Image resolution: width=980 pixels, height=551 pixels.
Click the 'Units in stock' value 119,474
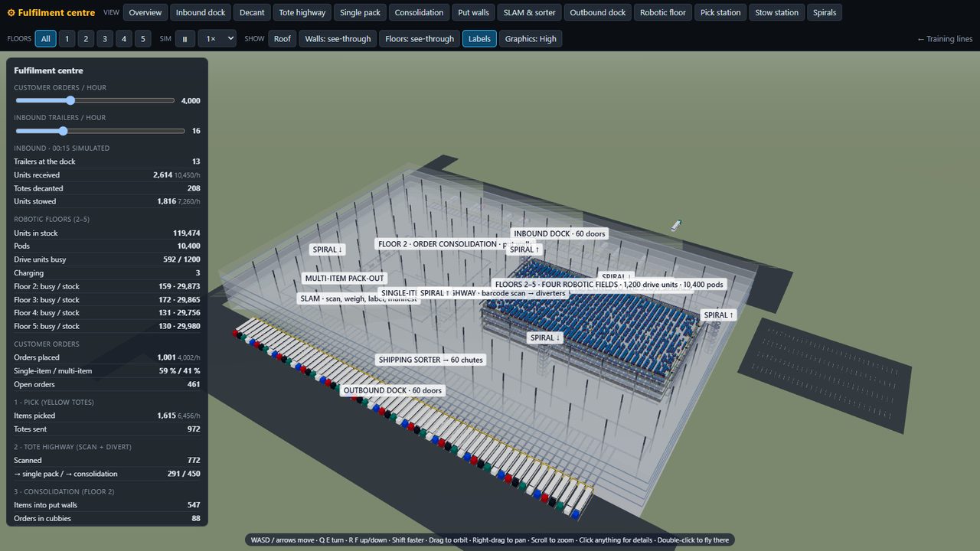186,233
